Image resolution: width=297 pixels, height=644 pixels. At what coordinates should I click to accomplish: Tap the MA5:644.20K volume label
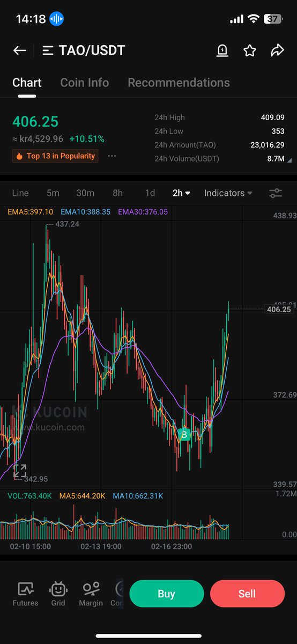(x=83, y=496)
